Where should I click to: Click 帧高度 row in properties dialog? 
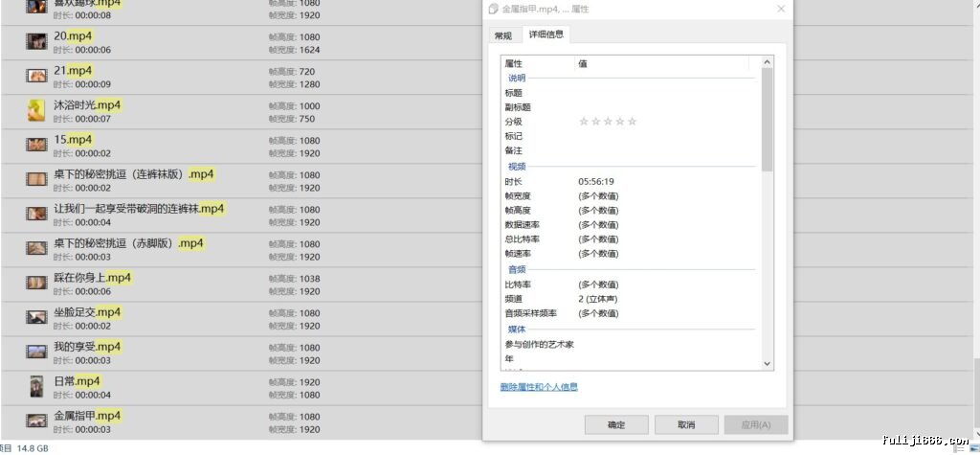pyautogui.click(x=629, y=211)
